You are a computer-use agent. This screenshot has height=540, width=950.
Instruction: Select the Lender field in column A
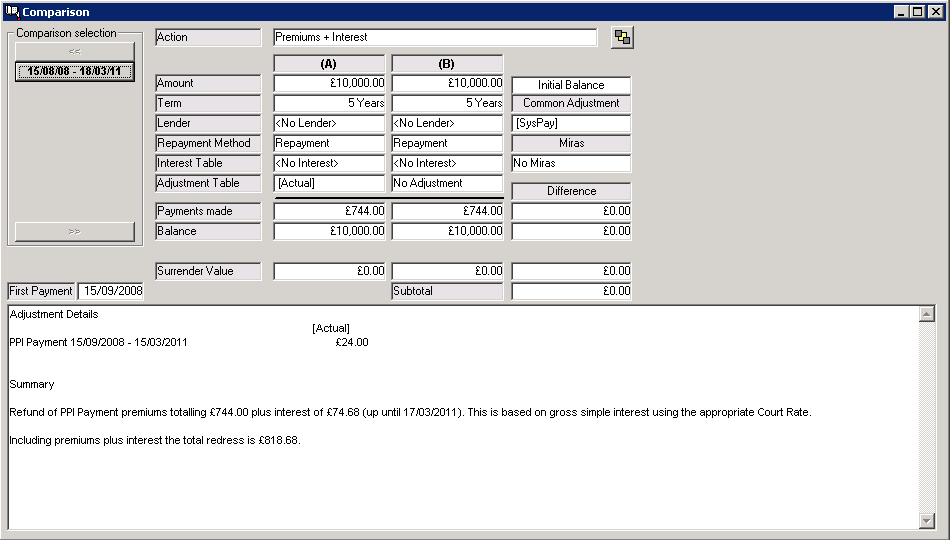coord(329,123)
